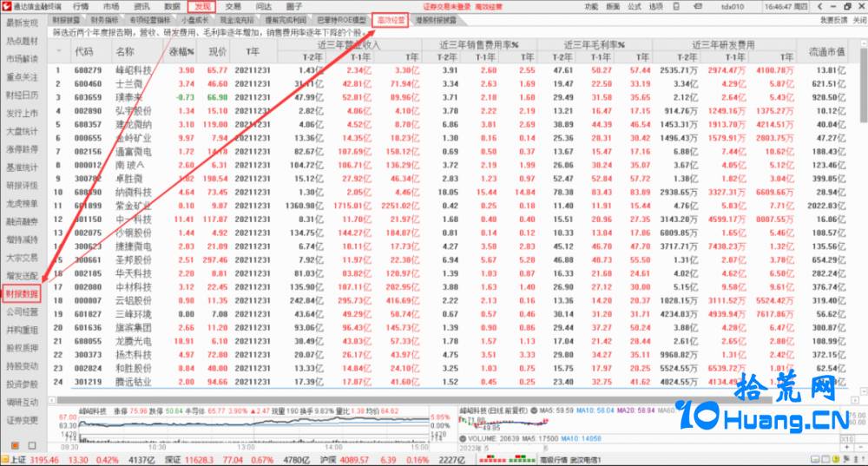Click the table vertical scrollbar thumb
The height and width of the screenshot is (466, 868).
coord(863,86)
